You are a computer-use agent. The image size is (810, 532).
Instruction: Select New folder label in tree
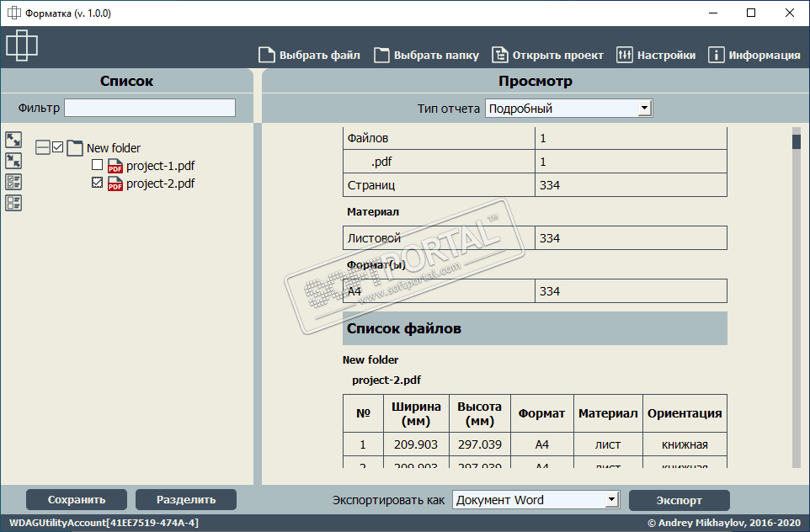pyautogui.click(x=114, y=148)
